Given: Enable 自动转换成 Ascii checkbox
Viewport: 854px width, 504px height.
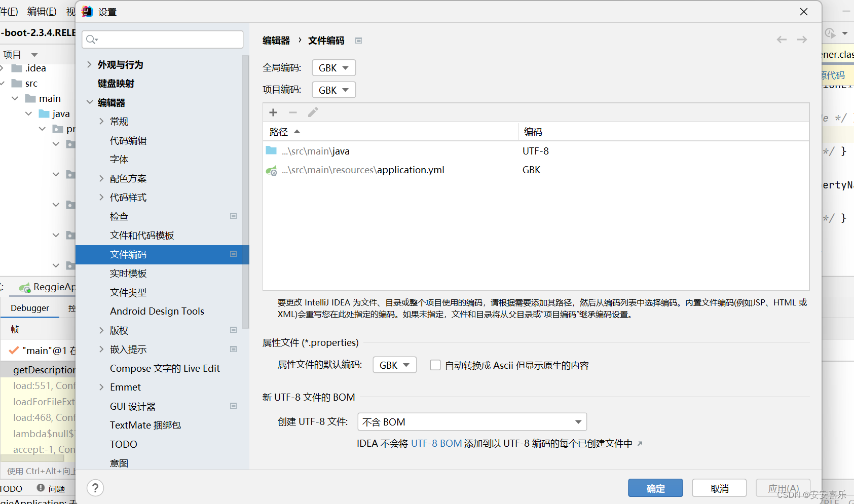Looking at the screenshot, I should (435, 365).
